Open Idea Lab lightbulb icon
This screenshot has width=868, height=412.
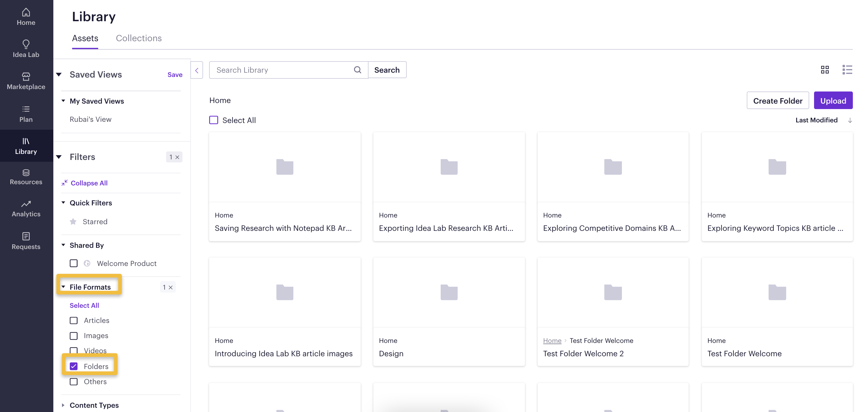(x=26, y=44)
